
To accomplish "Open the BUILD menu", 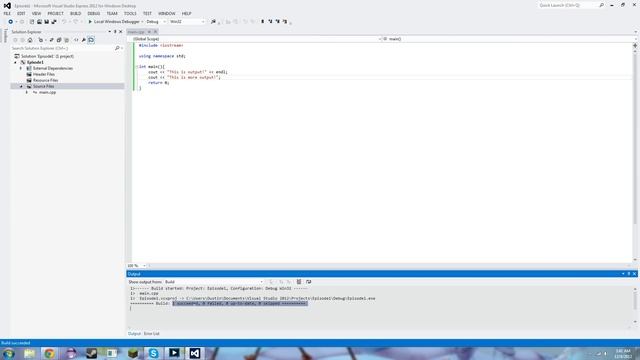I will [x=76, y=13].
